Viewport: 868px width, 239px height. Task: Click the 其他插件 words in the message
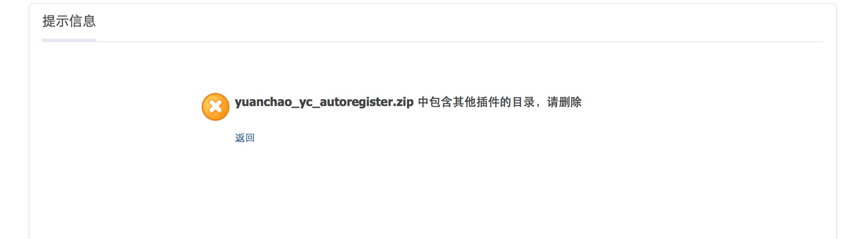pos(476,102)
